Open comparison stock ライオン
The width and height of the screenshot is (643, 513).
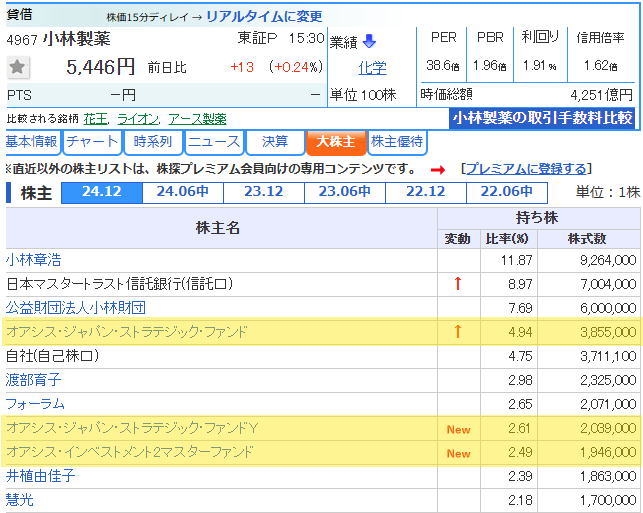tap(138, 119)
